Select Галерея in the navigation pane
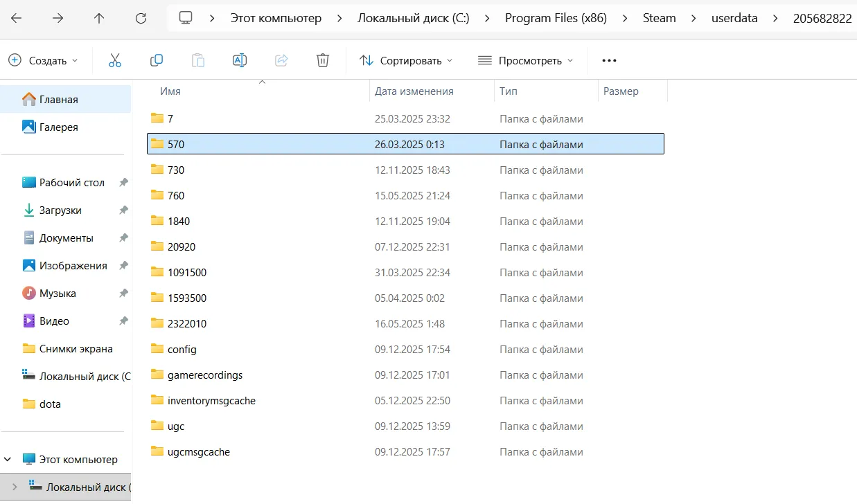 click(x=58, y=127)
